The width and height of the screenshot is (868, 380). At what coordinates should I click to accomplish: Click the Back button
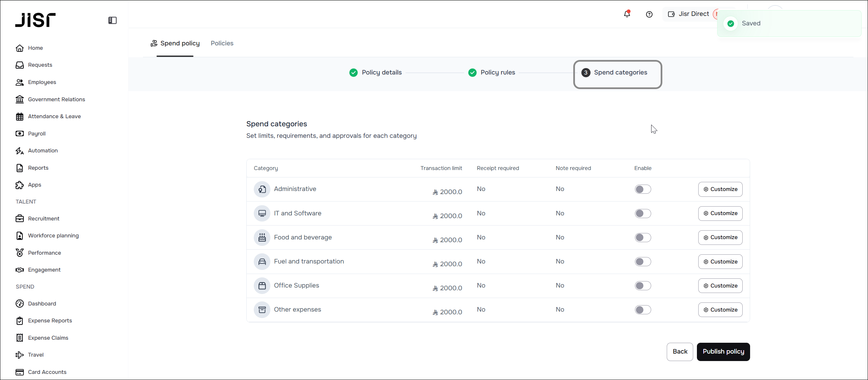[680, 352]
